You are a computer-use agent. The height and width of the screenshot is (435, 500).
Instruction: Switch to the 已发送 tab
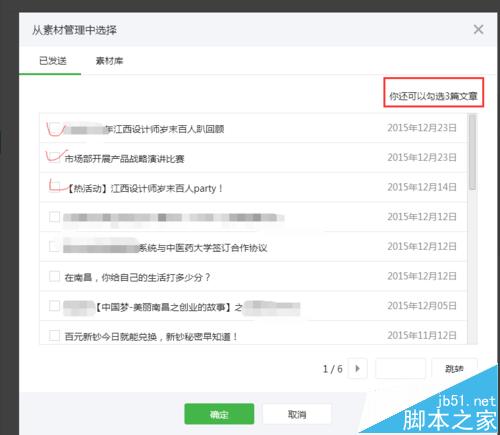53,61
